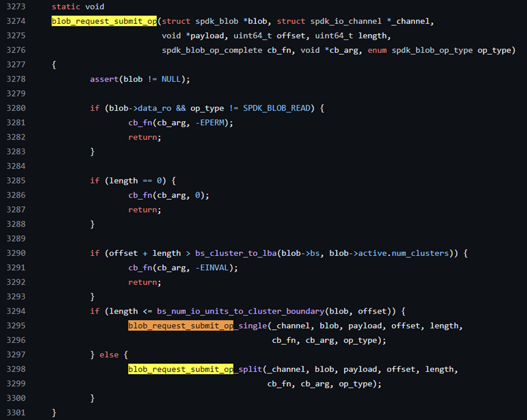This screenshot has height=420, width=527.
Task: Click the else keyword on line 3297
Action: pyautogui.click(x=109, y=355)
